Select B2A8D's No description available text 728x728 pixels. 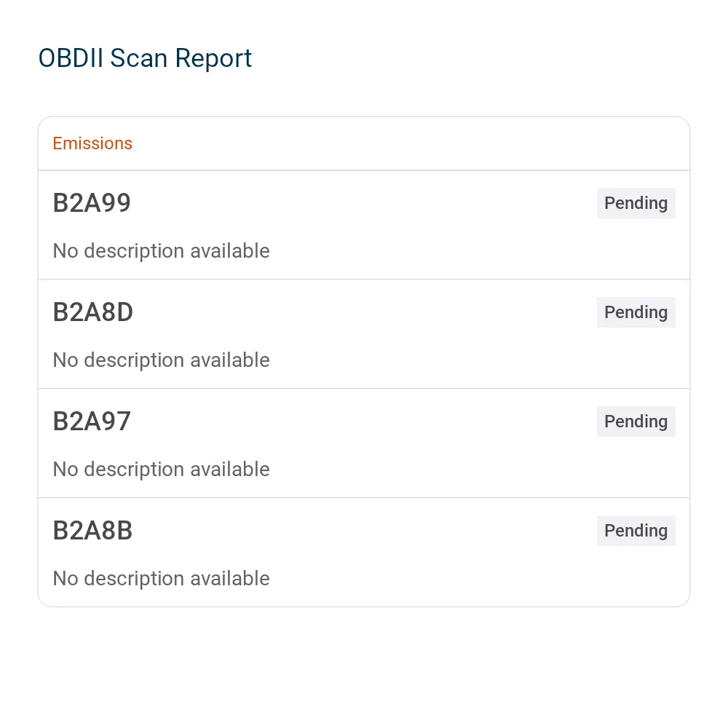click(x=161, y=360)
